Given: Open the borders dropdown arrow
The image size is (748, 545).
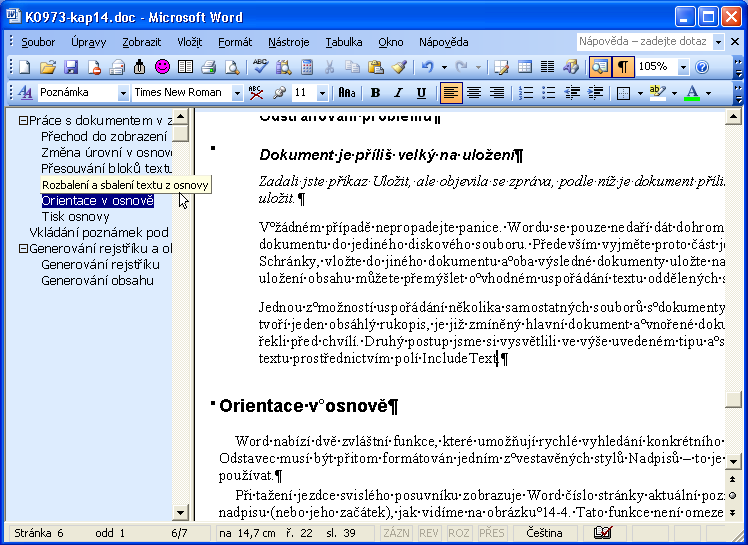Looking at the screenshot, I should point(640,93).
